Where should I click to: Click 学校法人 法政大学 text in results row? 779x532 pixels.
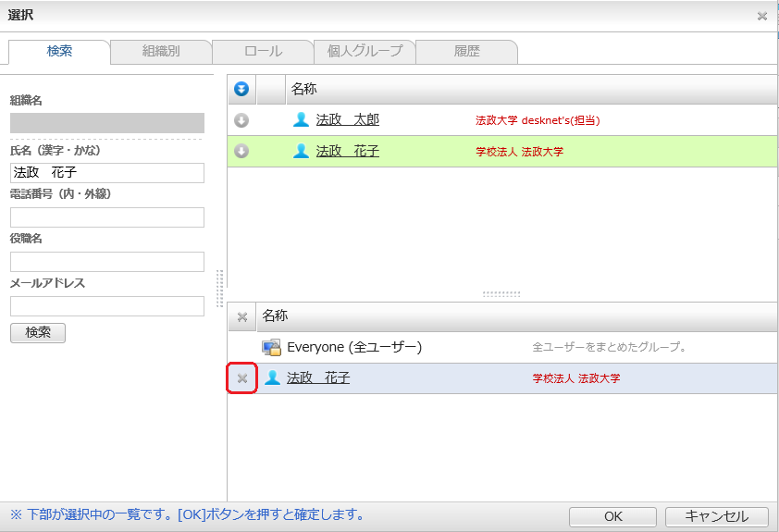519,152
